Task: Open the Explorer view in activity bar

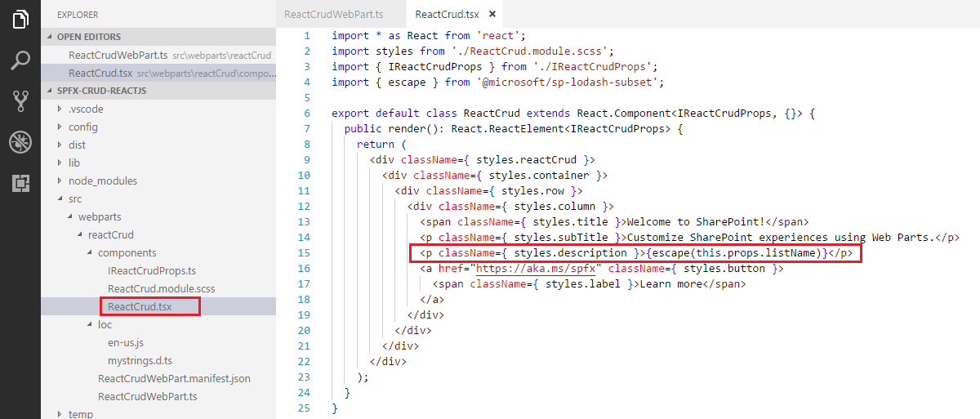Action: 20,20
